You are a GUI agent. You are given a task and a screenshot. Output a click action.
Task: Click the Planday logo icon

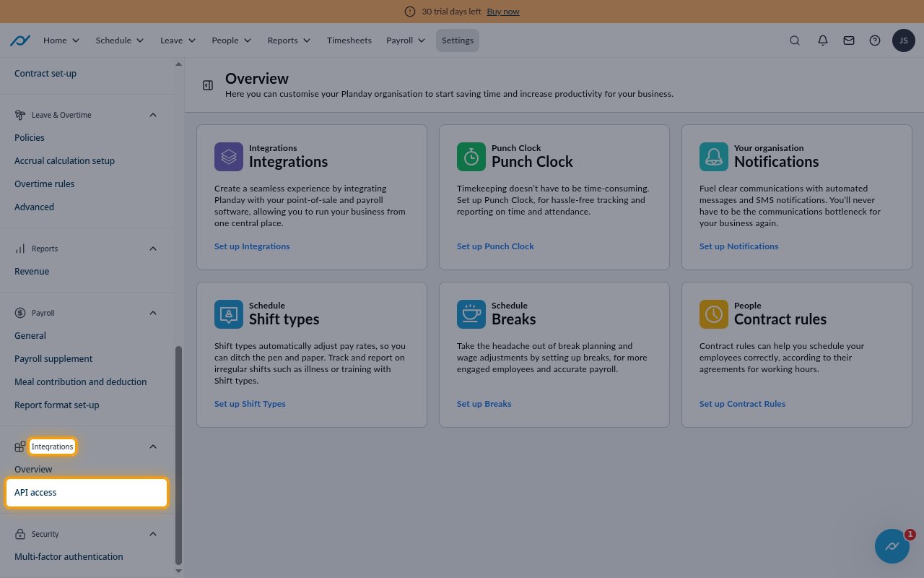coord(19,40)
